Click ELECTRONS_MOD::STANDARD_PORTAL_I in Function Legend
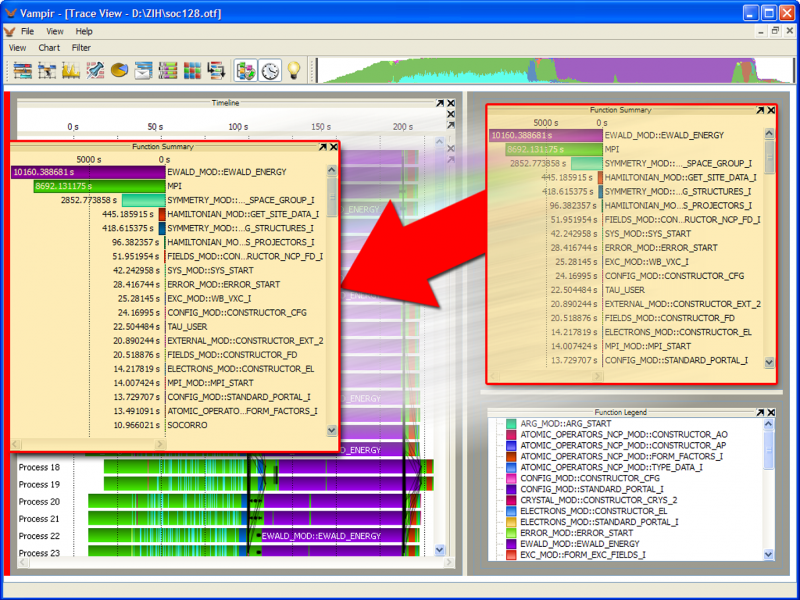800x600 pixels. click(599, 522)
